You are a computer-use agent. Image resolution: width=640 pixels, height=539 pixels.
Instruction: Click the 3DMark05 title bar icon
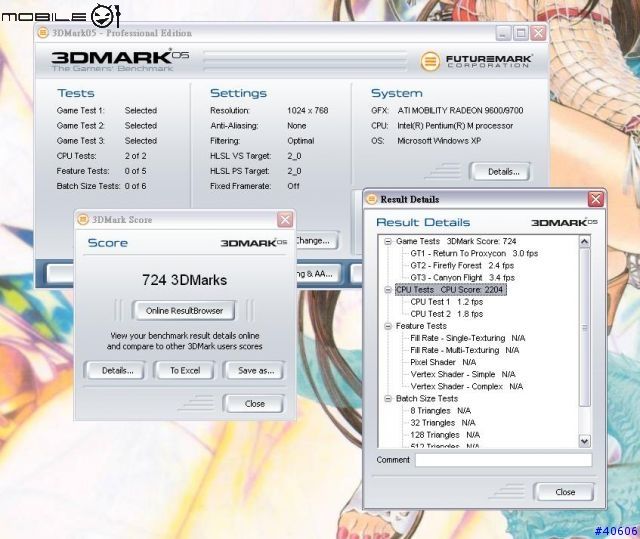(43, 33)
